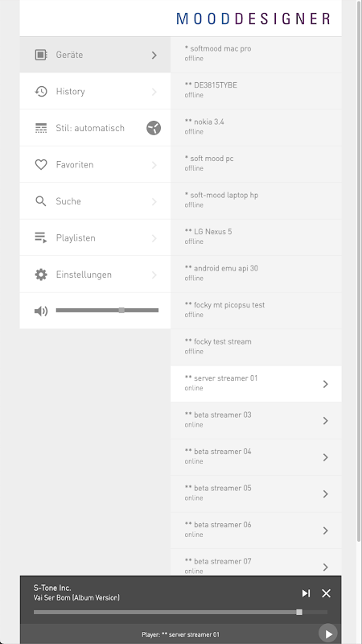The image size is (362, 644).
Task: Click the Favoriten heart icon
Action: tap(41, 165)
